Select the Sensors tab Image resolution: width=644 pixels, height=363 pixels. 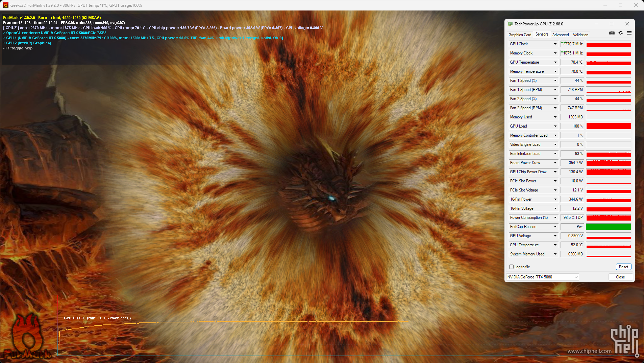542,34
